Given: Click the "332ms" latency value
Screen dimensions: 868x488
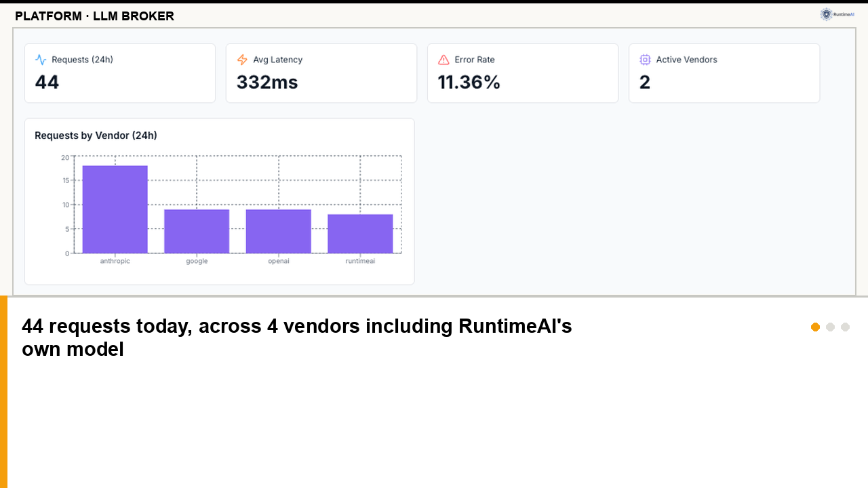Looking at the screenshot, I should 267,83.
